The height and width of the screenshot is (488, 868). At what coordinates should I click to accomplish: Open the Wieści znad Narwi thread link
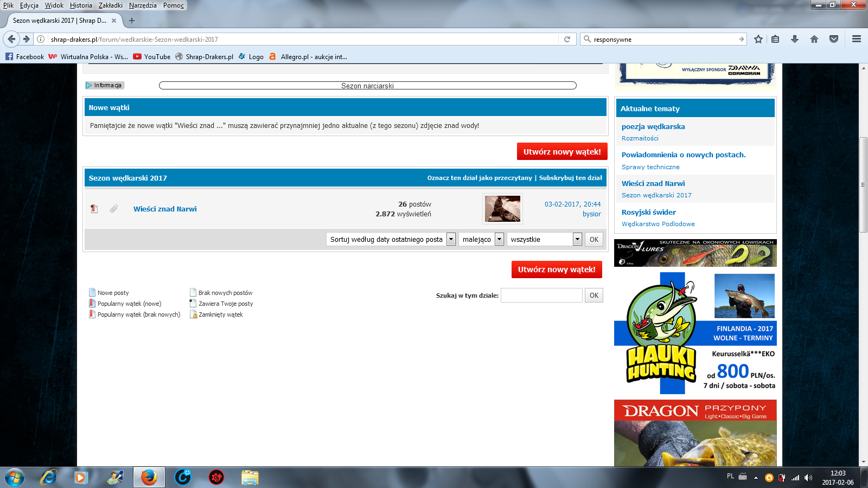click(x=165, y=209)
